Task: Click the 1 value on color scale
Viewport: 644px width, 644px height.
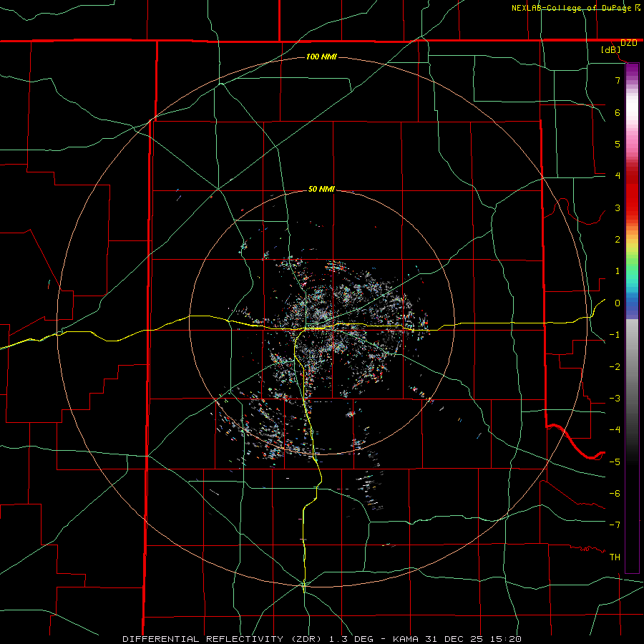Action: pos(618,270)
